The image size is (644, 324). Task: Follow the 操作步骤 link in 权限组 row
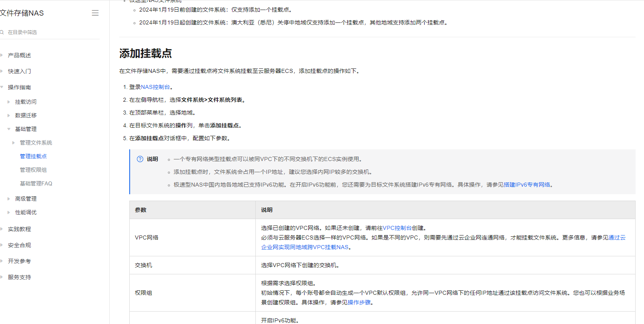click(359, 302)
